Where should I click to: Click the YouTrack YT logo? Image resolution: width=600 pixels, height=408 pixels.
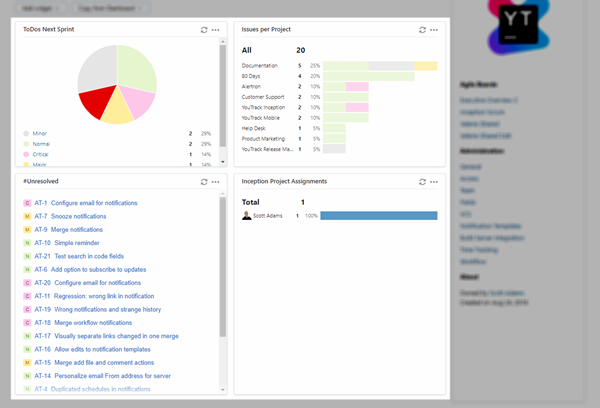coord(518,25)
